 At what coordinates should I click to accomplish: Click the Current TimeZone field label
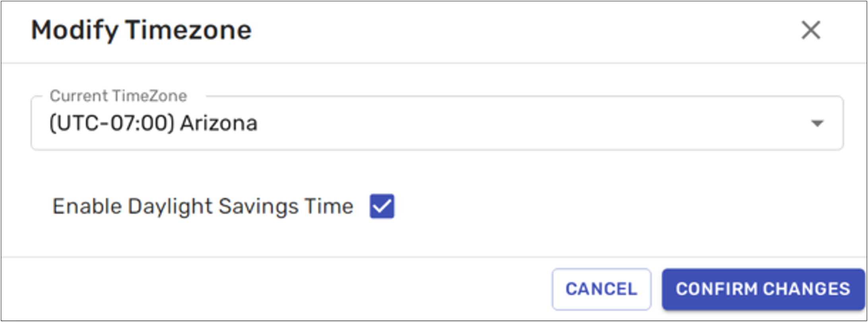tap(118, 96)
